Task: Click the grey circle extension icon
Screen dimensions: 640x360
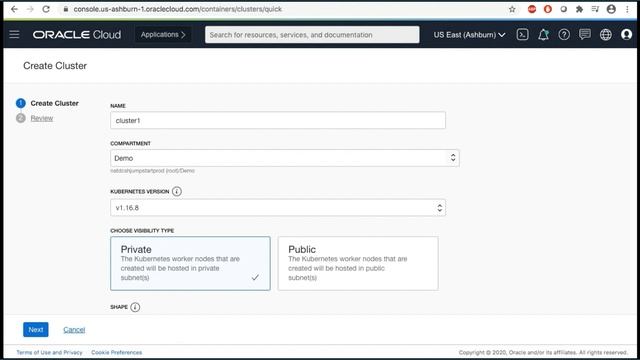Action: point(564,9)
